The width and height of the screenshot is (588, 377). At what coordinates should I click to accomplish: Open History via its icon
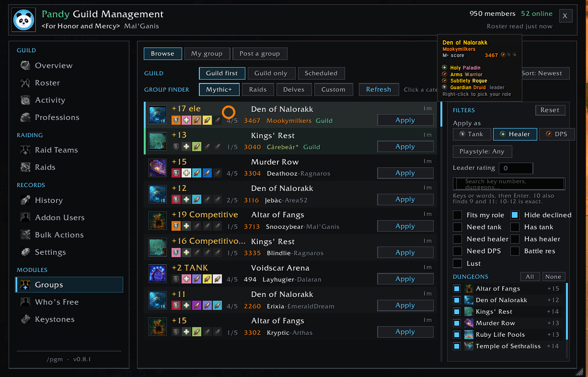(x=26, y=200)
